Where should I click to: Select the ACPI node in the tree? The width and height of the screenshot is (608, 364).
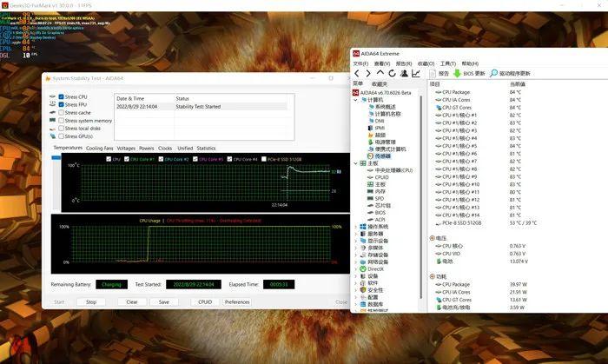pos(380,220)
